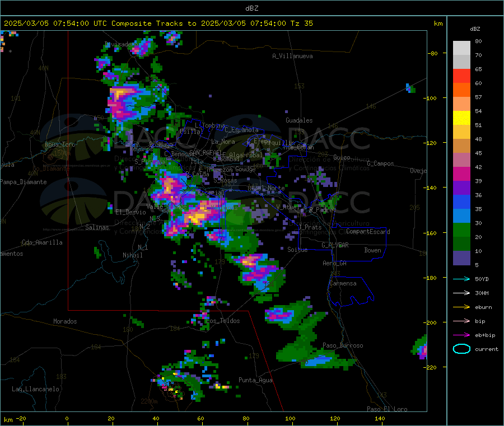Click the Lag.Llancanelo map label
Screen dimensions: 504x426
tap(35, 390)
